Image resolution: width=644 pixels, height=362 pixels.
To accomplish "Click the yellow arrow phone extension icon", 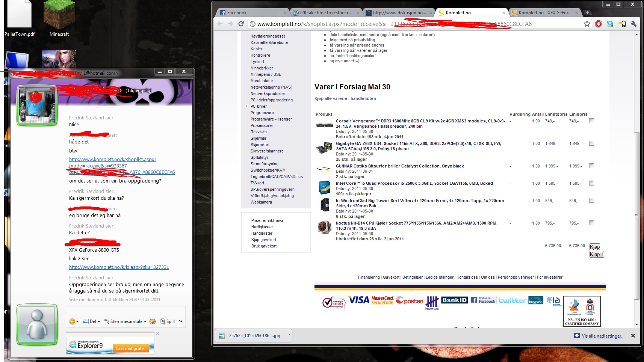I will 622,24.
